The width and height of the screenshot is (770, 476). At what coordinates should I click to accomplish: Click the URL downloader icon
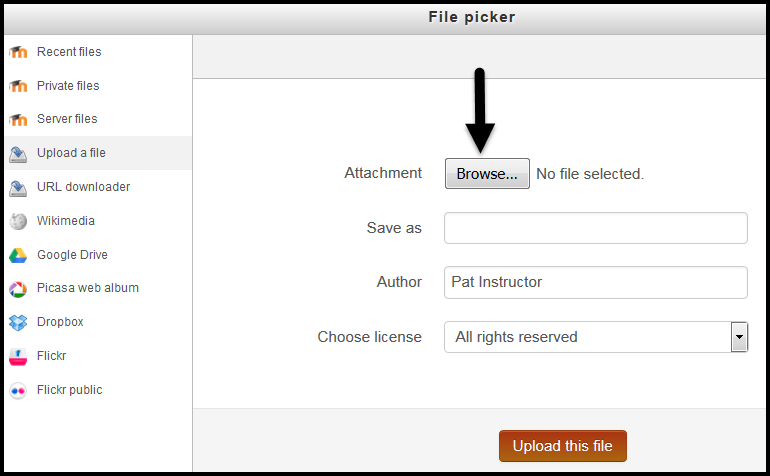coord(18,188)
